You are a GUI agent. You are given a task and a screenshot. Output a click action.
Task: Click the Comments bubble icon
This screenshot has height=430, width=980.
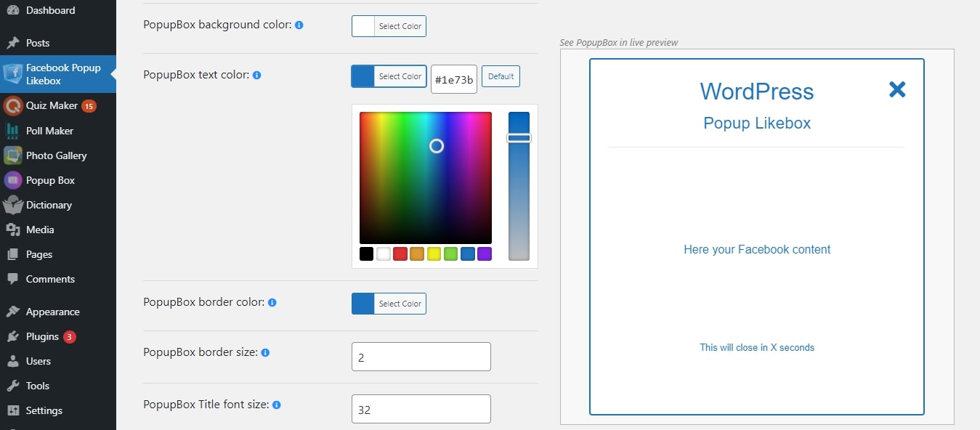click(x=13, y=279)
